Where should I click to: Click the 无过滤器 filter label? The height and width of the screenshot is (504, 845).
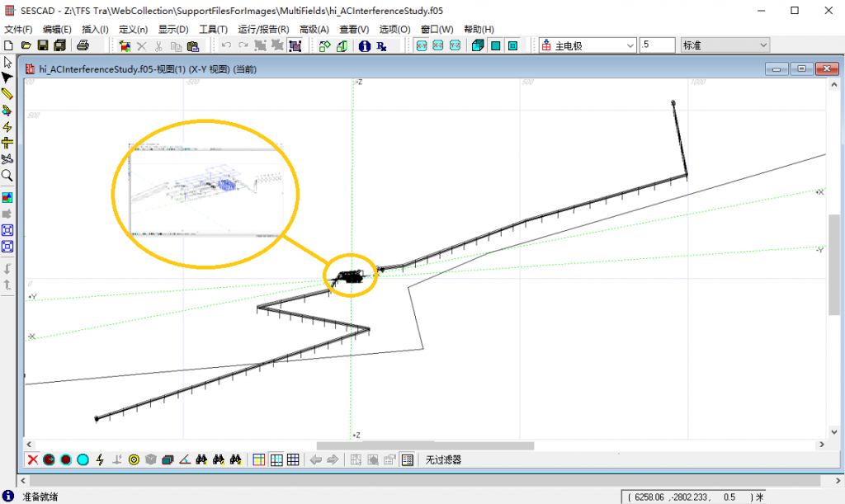pos(444,459)
